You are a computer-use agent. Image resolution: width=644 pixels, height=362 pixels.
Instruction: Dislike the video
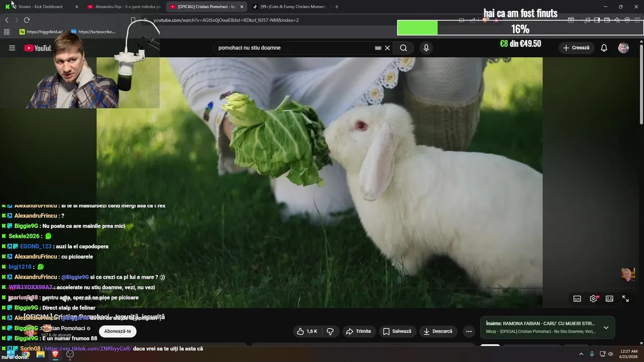331,331
